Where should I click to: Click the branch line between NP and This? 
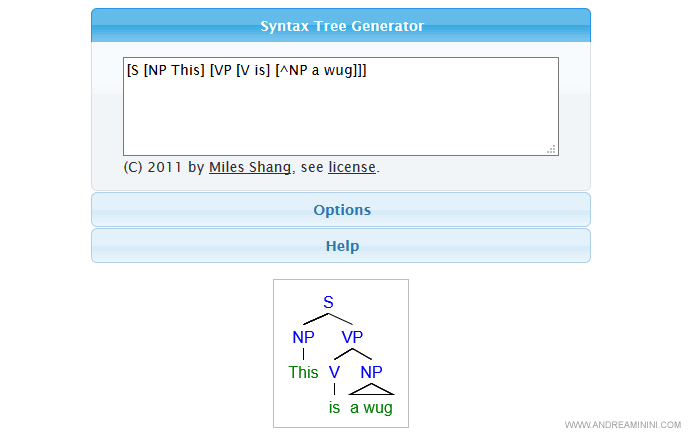(303, 354)
